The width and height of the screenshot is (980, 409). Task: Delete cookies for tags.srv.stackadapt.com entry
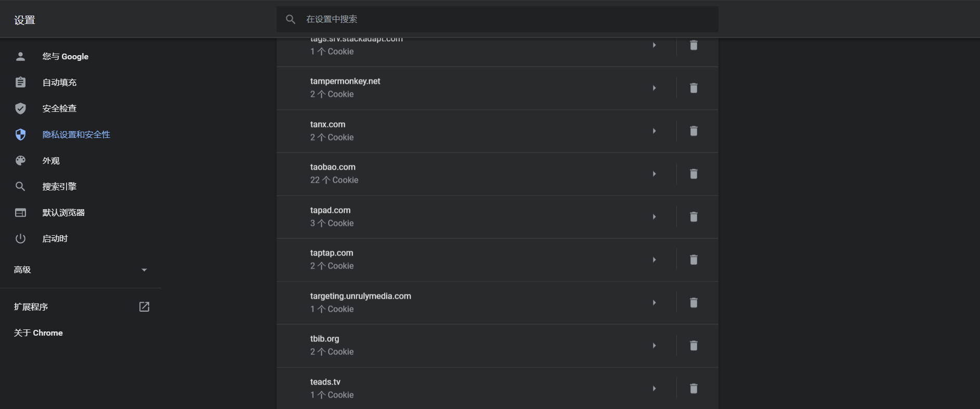(694, 45)
